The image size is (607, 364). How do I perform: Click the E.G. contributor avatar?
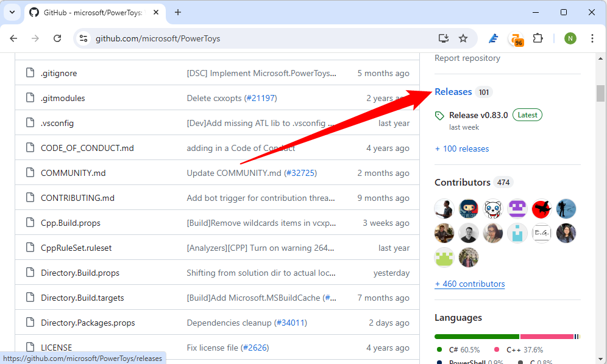(x=542, y=233)
